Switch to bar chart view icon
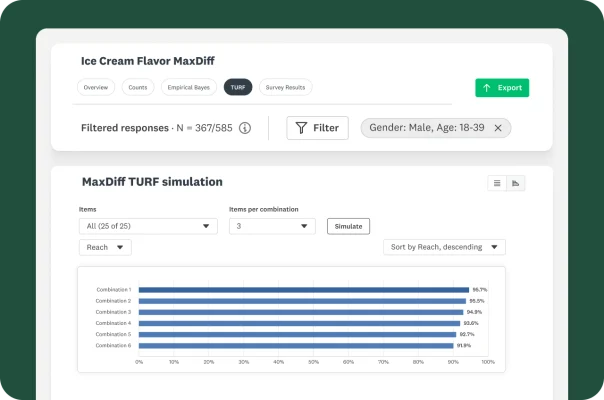Viewport: 604px width, 400px height. pos(516,183)
